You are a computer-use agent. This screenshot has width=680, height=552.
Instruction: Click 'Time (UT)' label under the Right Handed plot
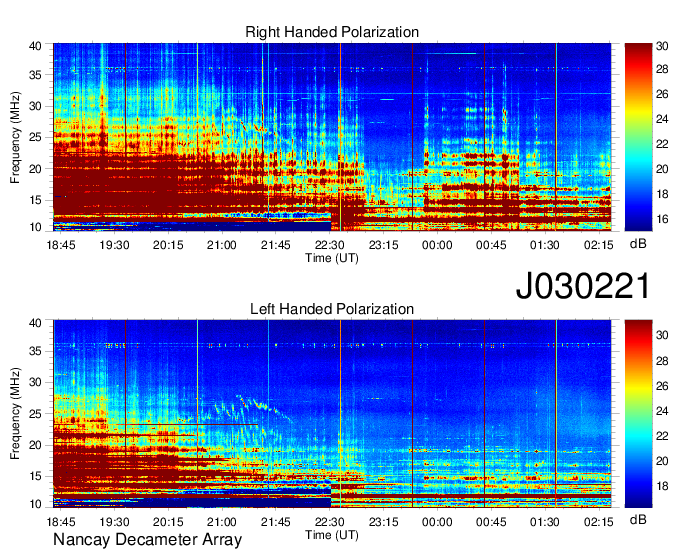tap(332, 258)
